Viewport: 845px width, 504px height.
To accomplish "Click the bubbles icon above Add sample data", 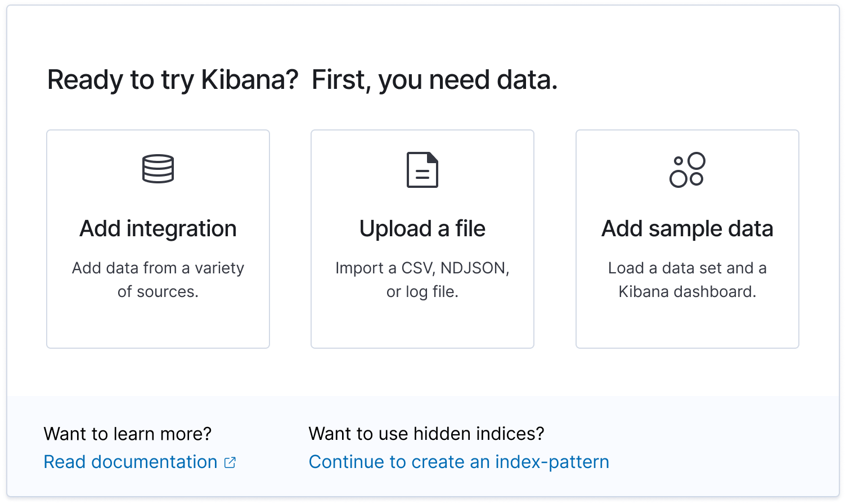I will point(687,170).
